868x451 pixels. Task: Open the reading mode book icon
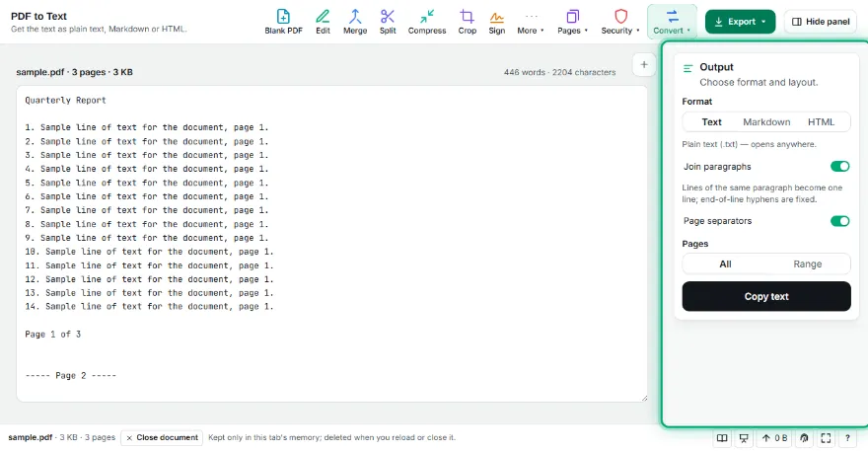(722, 438)
